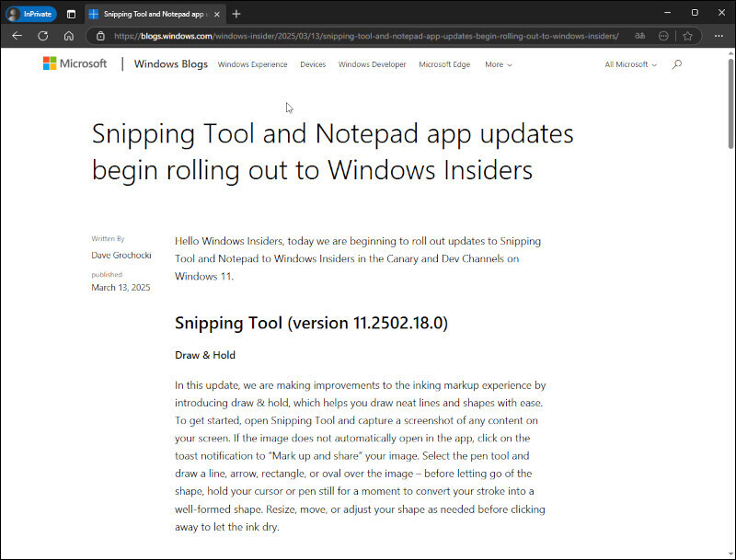Select the Snipping Tool and Notepad tab
736x560 pixels.
(154, 14)
